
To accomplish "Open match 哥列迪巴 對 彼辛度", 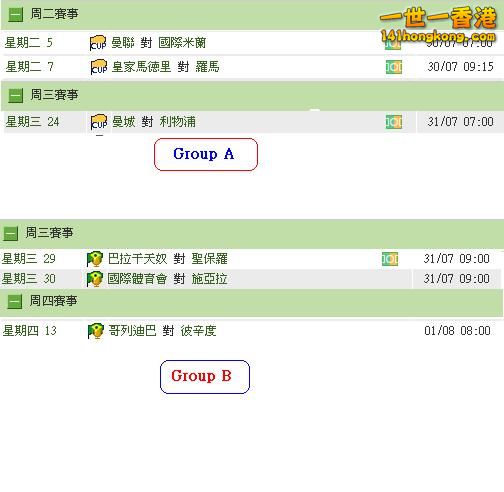I will click(x=162, y=331).
